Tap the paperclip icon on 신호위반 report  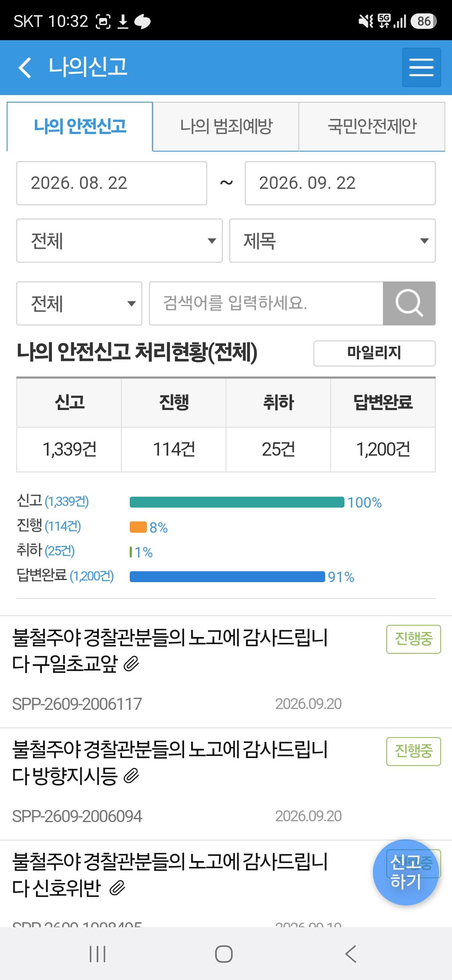(118, 888)
